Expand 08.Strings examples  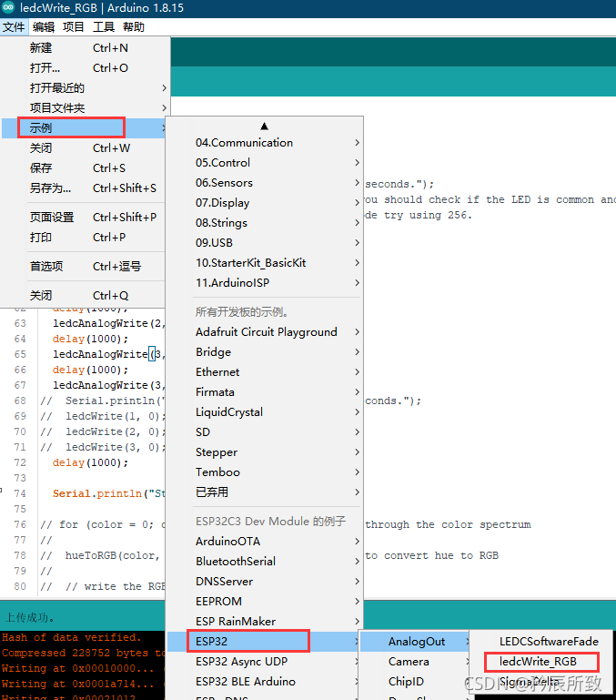pos(264,223)
